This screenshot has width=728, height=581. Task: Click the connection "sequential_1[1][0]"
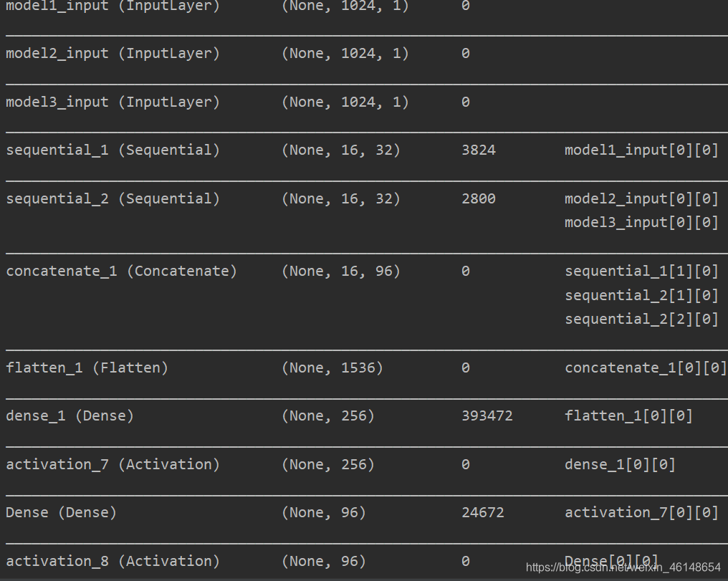coord(641,271)
